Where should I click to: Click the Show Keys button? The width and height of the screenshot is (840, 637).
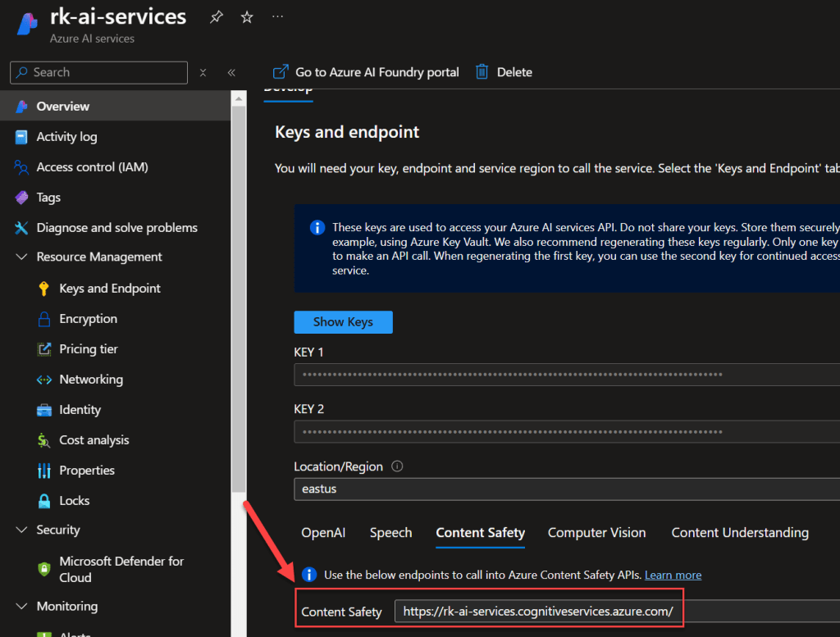tap(343, 322)
